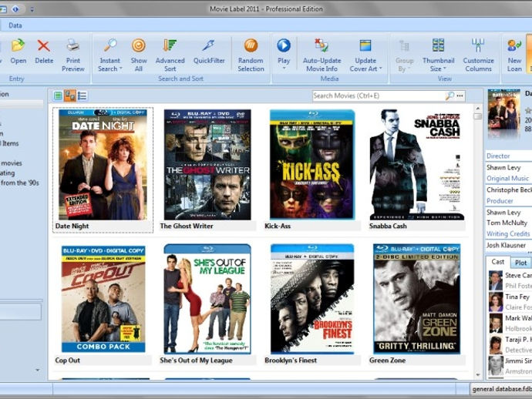Click Tina Fey cast photo
This screenshot has height=399, width=532.
[x=496, y=301]
